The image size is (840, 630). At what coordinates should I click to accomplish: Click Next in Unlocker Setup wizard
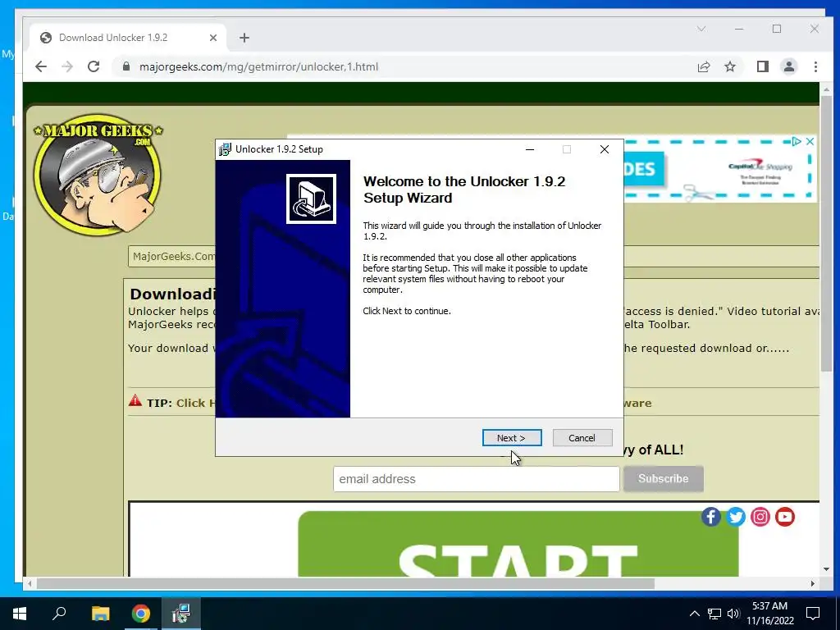[512, 438]
